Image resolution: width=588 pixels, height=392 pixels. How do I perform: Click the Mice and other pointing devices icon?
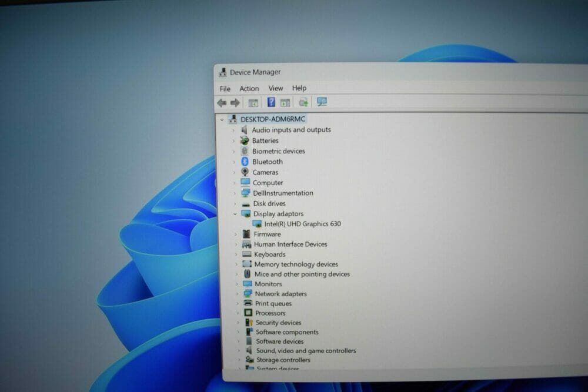click(247, 274)
